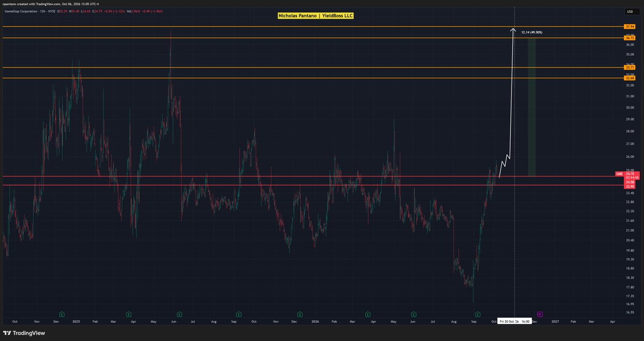The width and height of the screenshot is (644, 341).
Task: Click the earnings marker in late March 2025
Action: (128, 314)
